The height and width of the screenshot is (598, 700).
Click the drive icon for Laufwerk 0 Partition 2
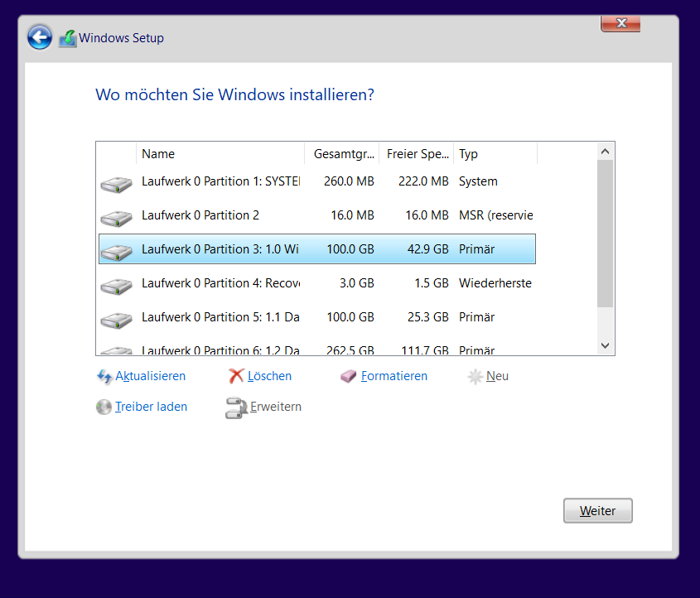tap(116, 218)
